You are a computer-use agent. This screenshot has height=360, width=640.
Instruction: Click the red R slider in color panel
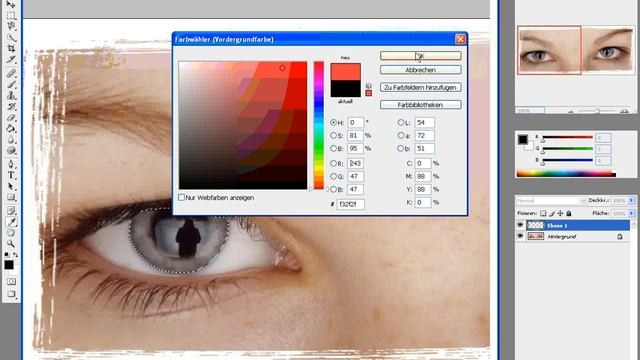567,138
